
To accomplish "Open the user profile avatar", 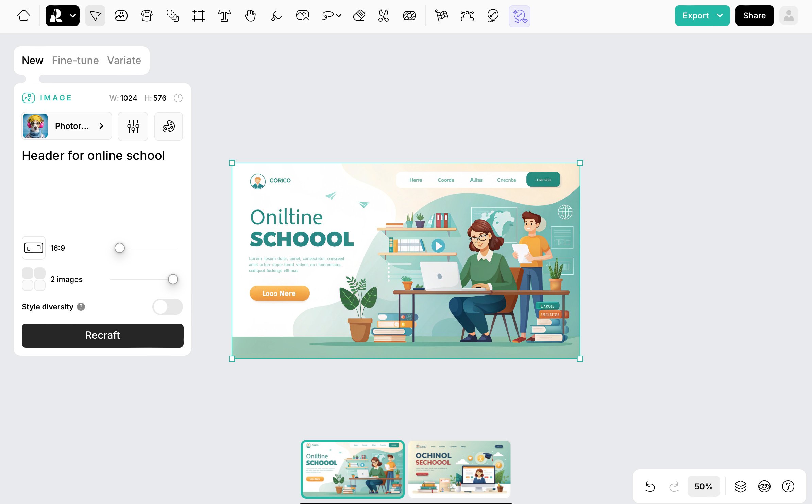I will click(789, 16).
